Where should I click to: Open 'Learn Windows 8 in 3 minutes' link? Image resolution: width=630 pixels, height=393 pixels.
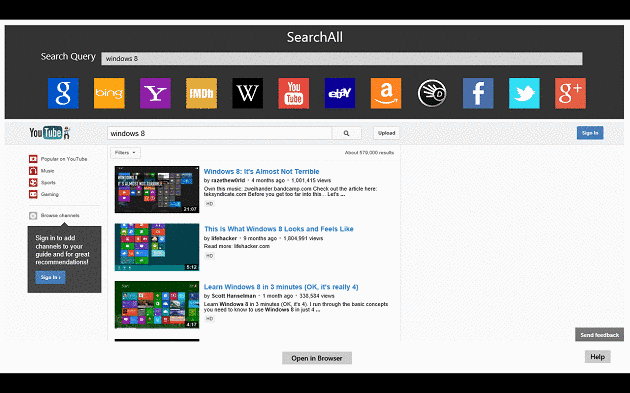pyautogui.click(x=281, y=287)
